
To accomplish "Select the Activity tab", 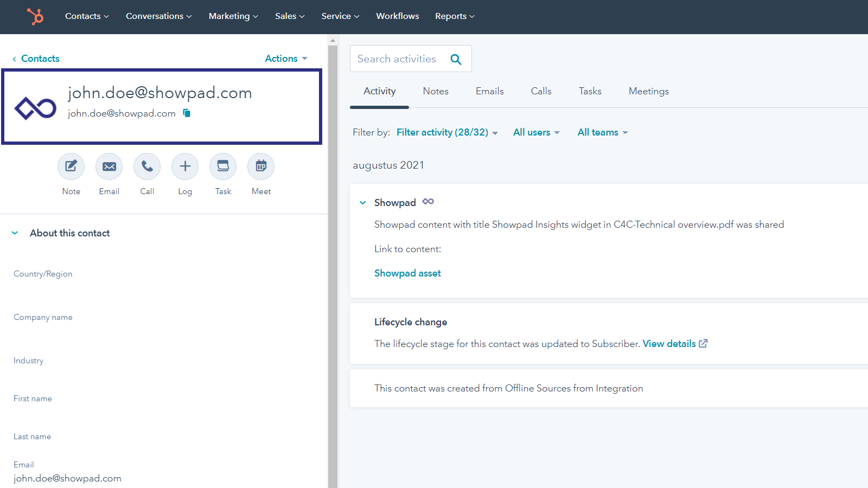I will [380, 91].
